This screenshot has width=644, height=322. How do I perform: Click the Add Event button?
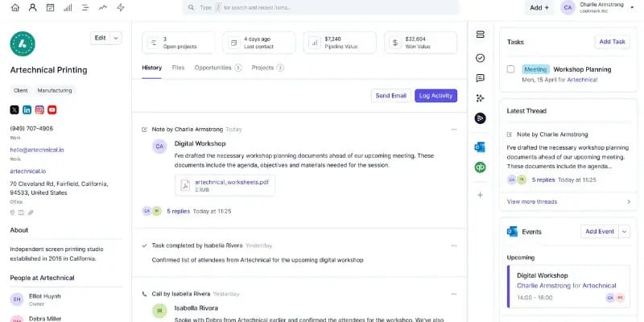[600, 232]
